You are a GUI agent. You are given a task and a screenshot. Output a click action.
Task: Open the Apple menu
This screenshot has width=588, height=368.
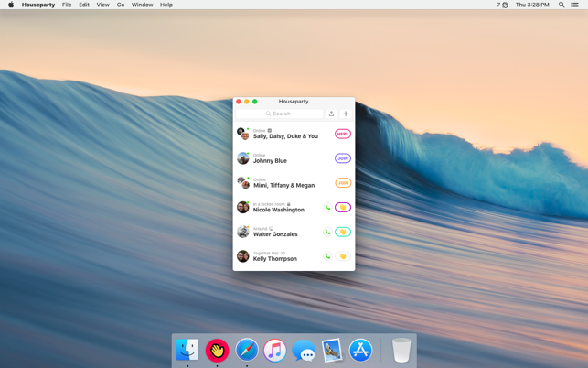point(11,5)
